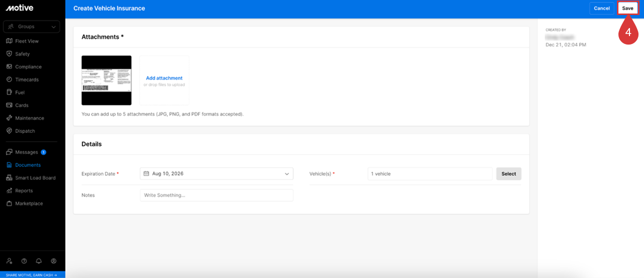This screenshot has height=278, width=644.
Task: Click the CREATED BY label
Action: 556,30
